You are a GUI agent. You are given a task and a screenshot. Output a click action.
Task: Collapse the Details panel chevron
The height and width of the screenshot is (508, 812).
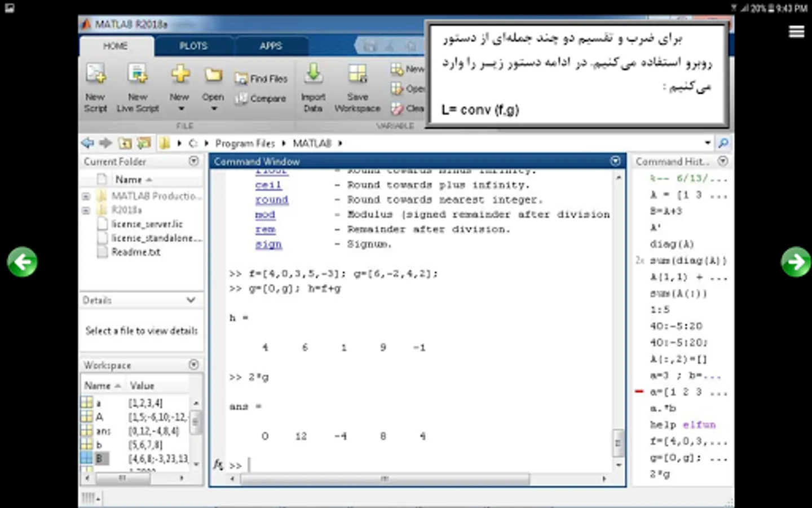coord(191,300)
